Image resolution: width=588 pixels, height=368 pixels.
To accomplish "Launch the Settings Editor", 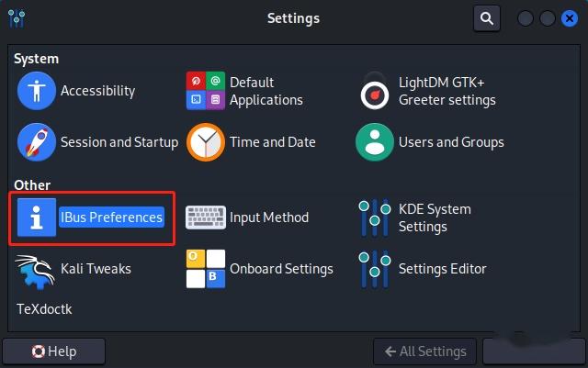I will coord(375,269).
